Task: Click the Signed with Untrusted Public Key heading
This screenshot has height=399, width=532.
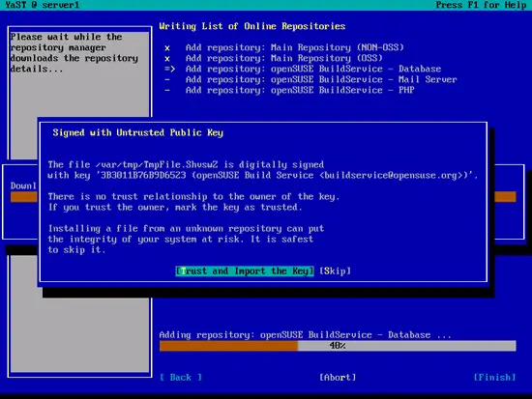Action: coord(137,133)
